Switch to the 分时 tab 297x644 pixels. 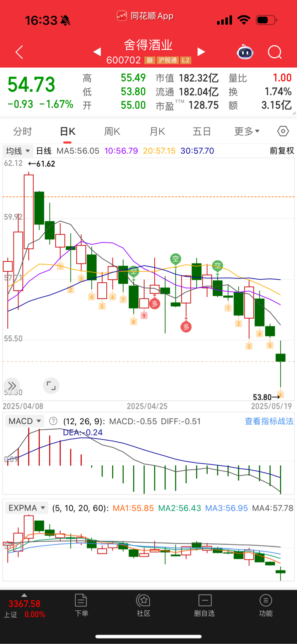point(22,132)
